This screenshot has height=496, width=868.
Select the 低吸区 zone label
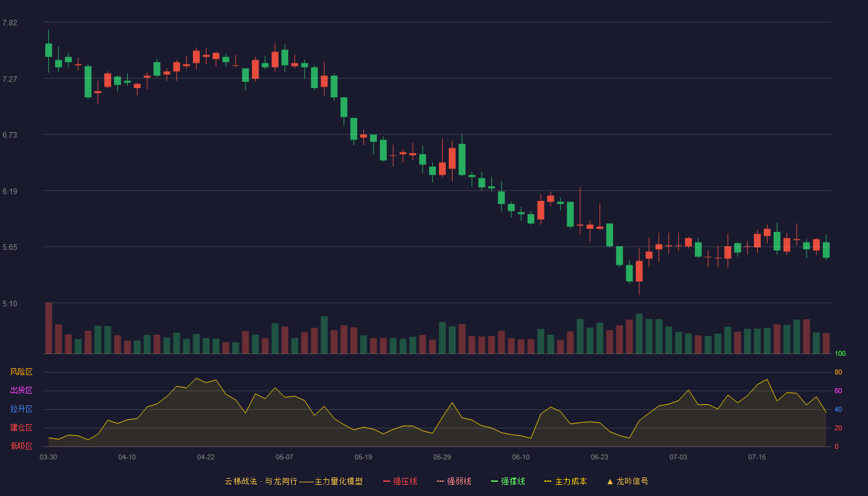(x=21, y=446)
